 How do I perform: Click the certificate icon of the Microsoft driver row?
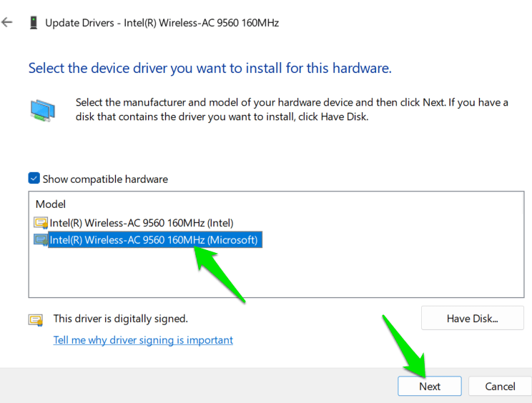coord(41,240)
